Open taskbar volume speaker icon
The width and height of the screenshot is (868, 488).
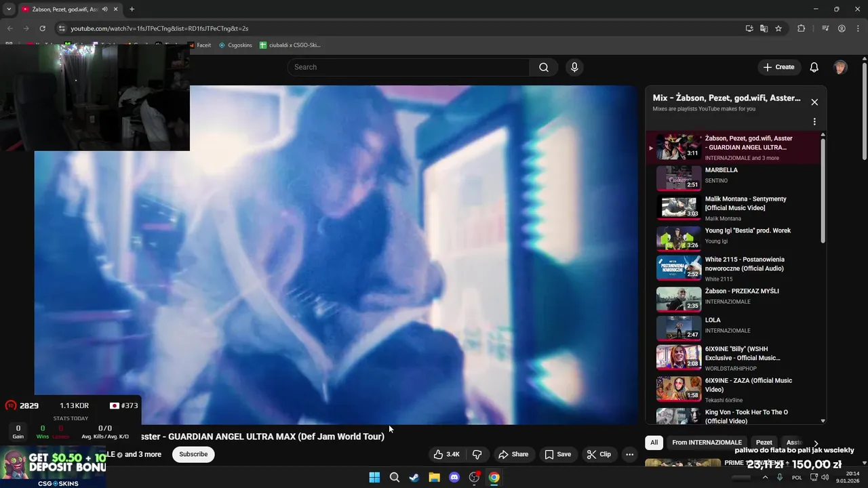pos(825,477)
